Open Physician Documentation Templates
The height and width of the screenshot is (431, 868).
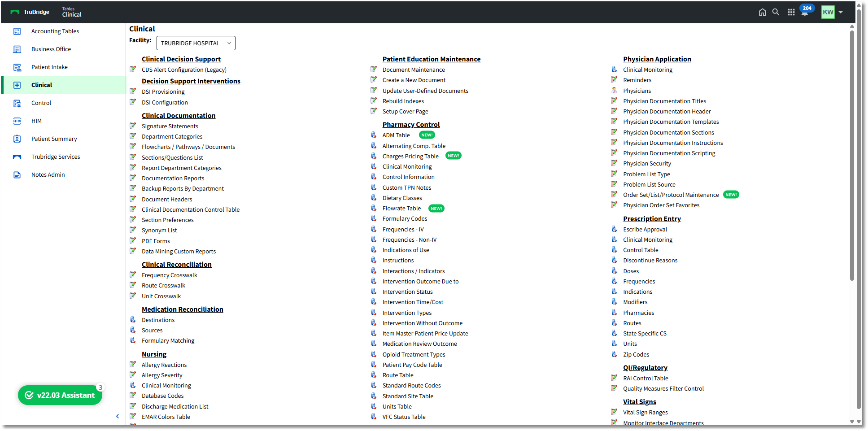(x=671, y=122)
